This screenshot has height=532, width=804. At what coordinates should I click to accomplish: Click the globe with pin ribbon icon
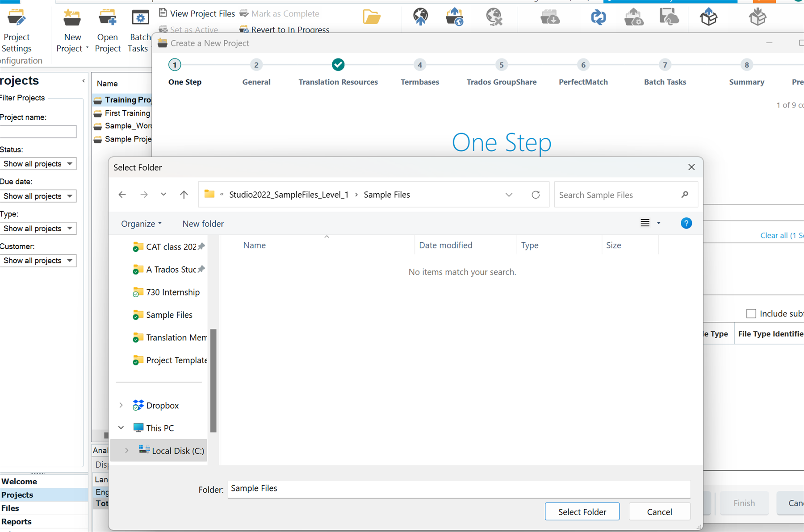click(x=420, y=17)
